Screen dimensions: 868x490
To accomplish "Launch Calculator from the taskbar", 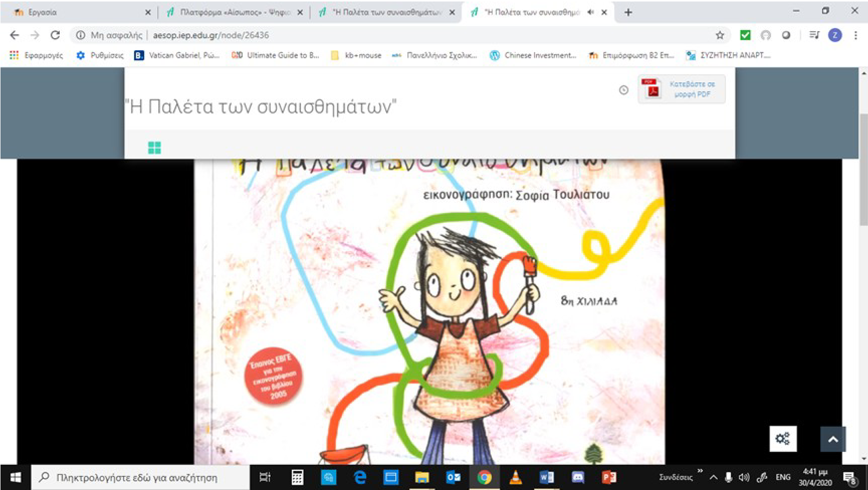I will [x=297, y=477].
